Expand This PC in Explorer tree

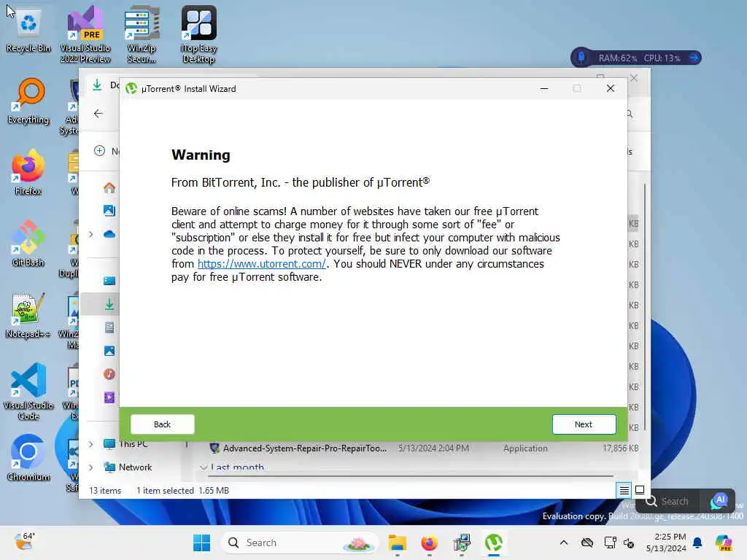[90, 444]
